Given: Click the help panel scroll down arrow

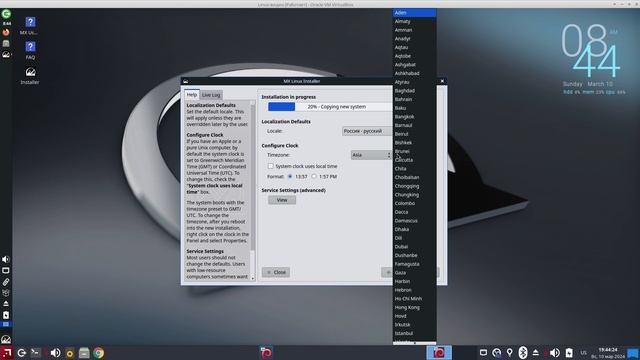Looking at the screenshot, I should click(253, 278).
